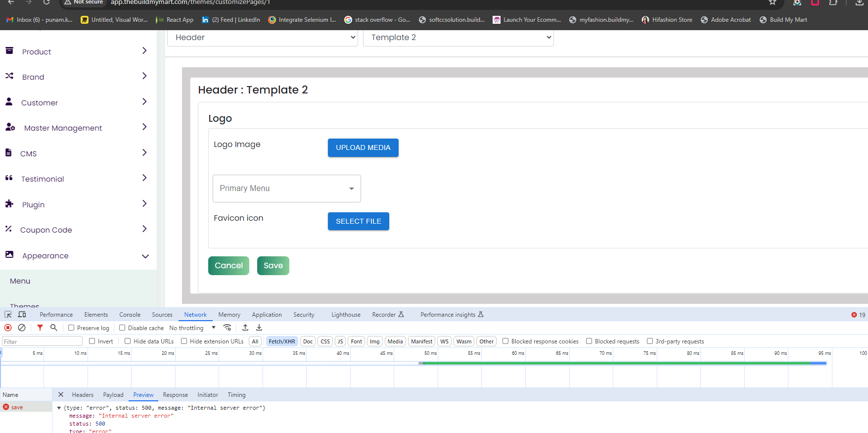Open network conditions wifi icon
Screen dimensions: 868x433
coord(227,328)
